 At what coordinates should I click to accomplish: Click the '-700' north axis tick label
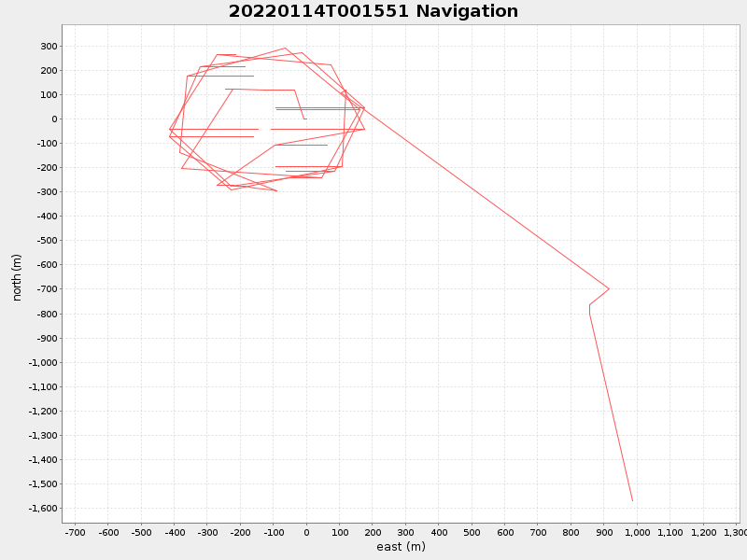click(47, 289)
